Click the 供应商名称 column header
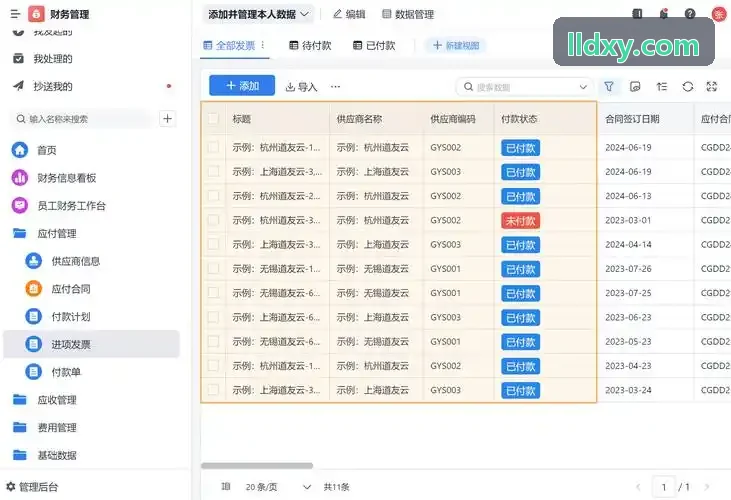731x500 pixels. pos(359,119)
